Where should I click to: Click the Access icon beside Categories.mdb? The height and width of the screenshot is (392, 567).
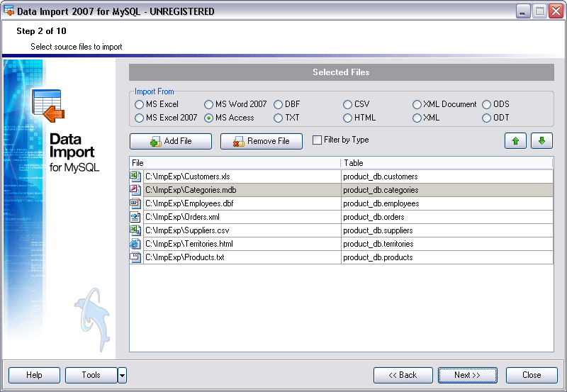[135, 190]
